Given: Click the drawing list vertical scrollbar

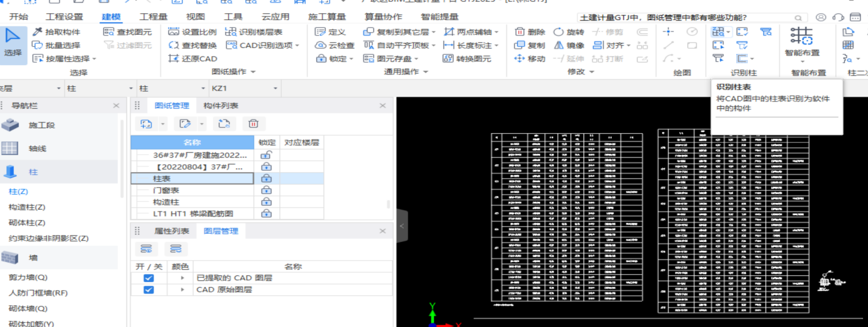Looking at the screenshot, I should [388, 204].
